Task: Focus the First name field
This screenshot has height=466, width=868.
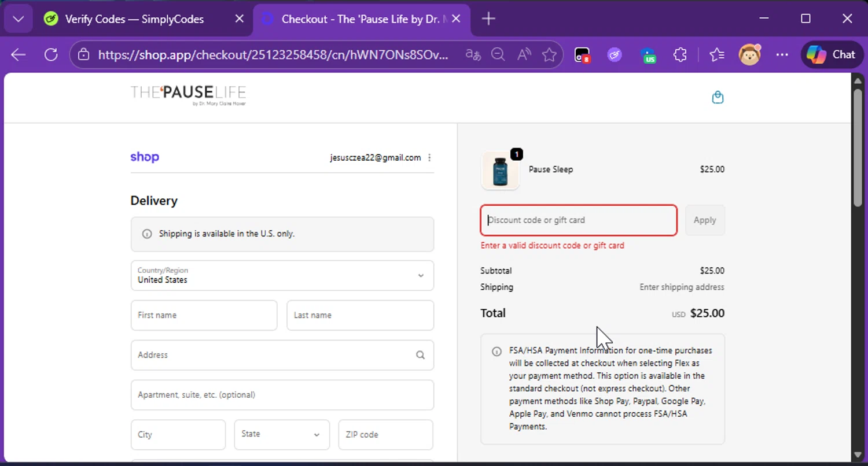Action: click(x=204, y=315)
